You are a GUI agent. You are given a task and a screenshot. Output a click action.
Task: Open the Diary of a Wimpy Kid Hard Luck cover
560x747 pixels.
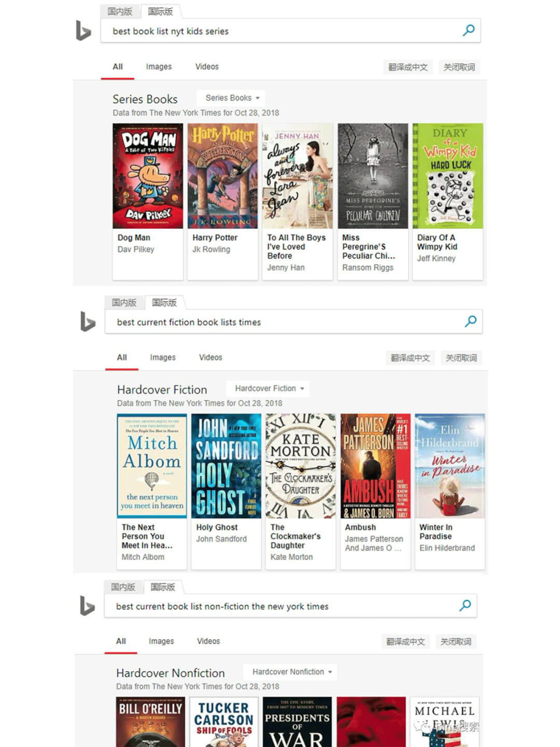pyautogui.click(x=447, y=176)
